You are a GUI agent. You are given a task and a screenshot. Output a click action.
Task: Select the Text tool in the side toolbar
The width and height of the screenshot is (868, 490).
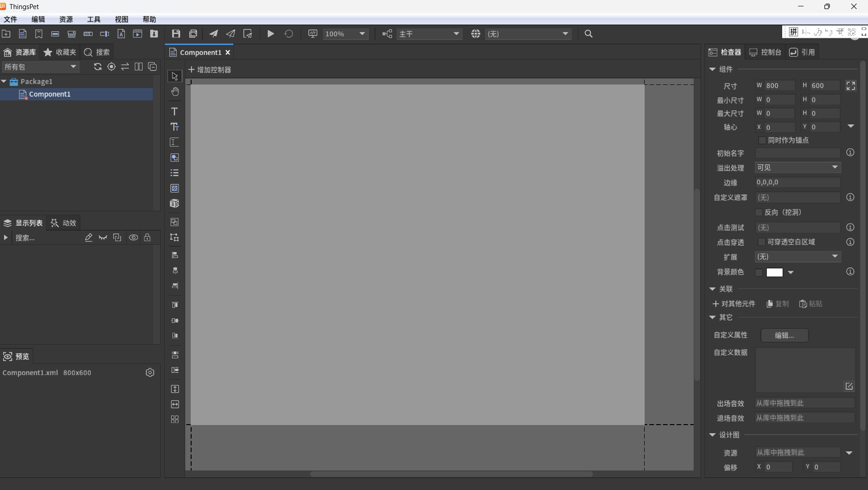pos(174,112)
